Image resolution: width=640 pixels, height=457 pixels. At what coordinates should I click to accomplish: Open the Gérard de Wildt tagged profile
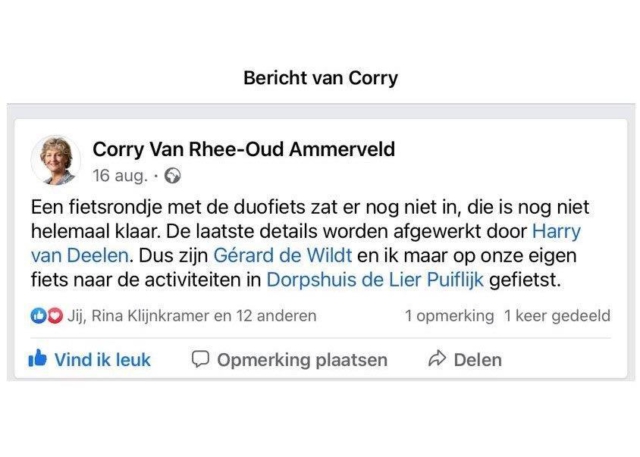pos(282,255)
